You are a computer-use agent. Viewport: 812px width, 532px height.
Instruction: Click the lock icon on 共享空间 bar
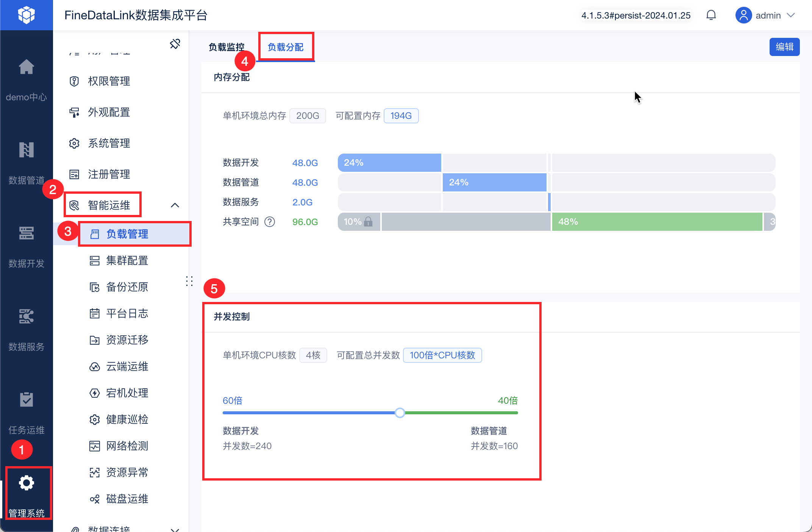(x=368, y=222)
